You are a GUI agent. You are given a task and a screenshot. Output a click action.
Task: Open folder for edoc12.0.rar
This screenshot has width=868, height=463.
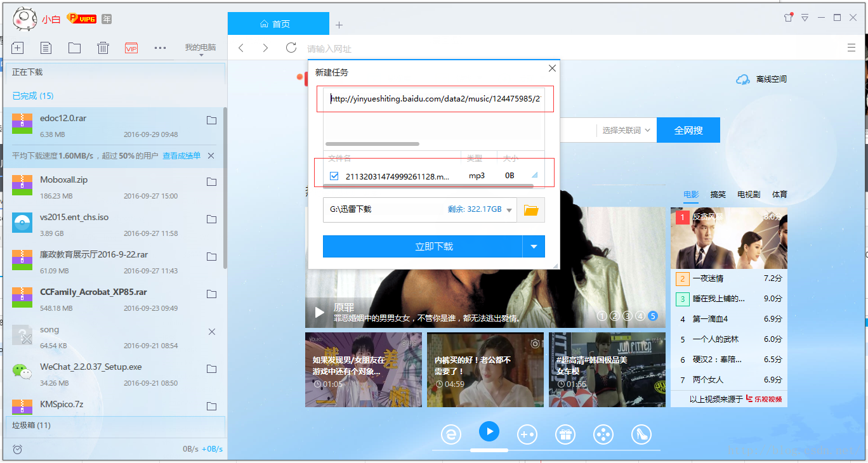point(212,121)
